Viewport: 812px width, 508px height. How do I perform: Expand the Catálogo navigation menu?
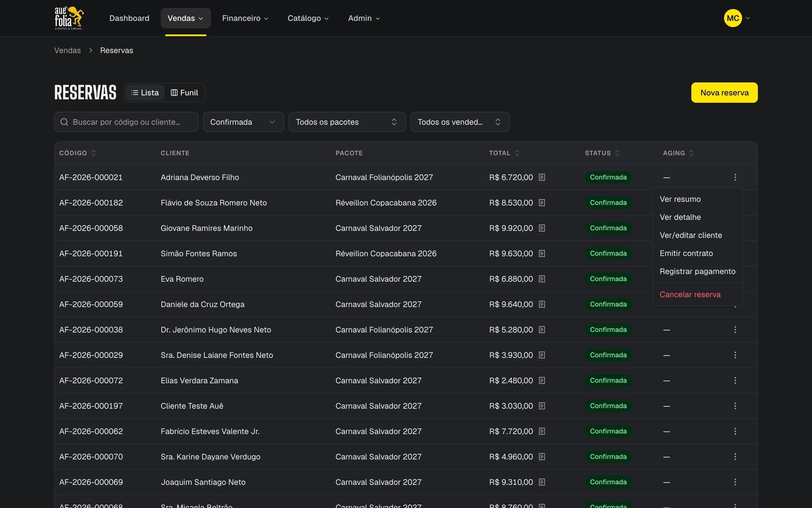pos(308,18)
